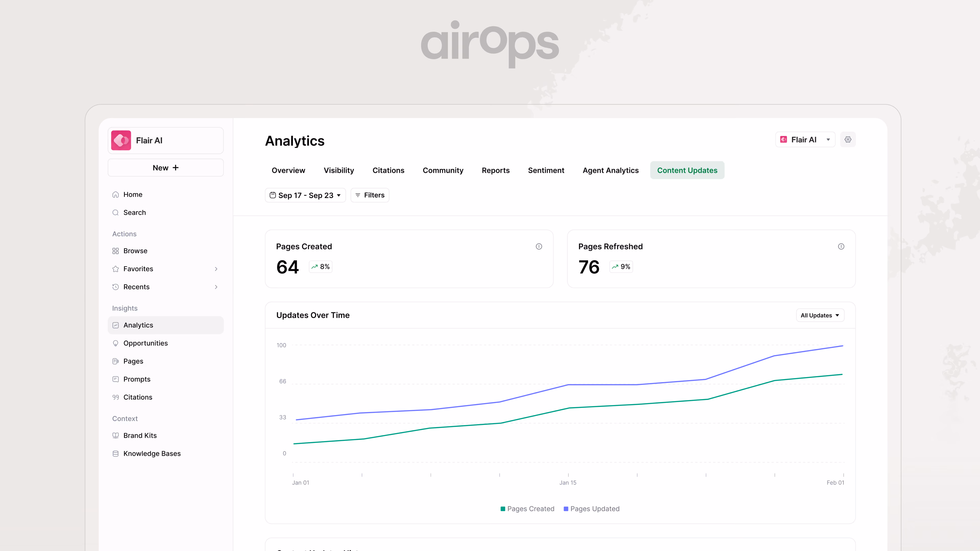Switch to the Visibility tab
980x551 pixels.
[339, 170]
